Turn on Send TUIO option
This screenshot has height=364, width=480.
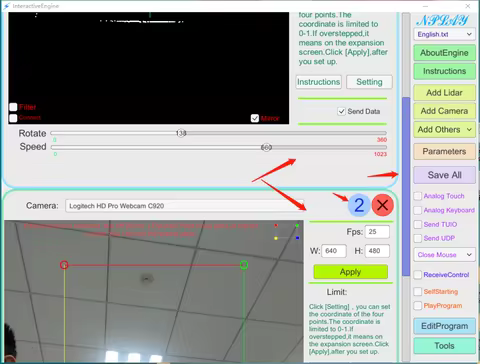coord(418,224)
